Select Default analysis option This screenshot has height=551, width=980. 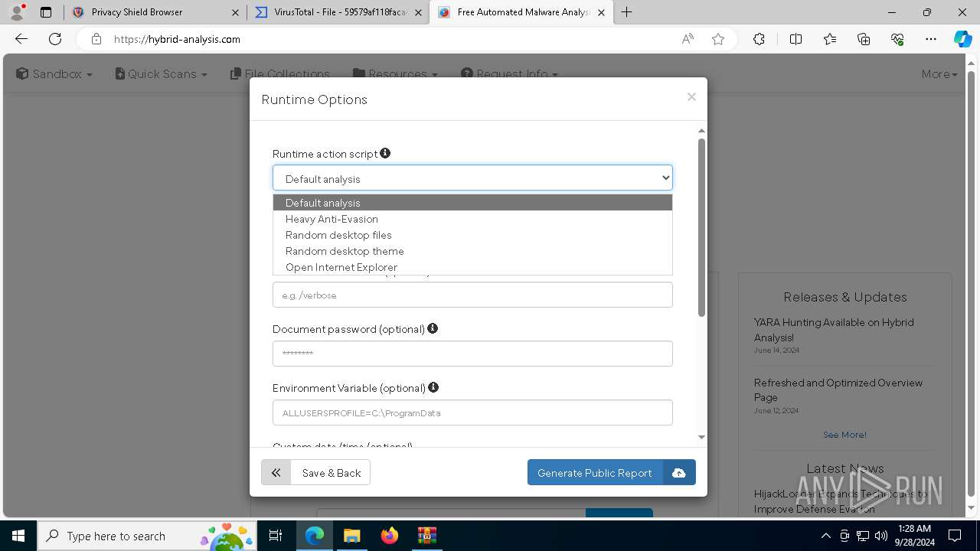(472, 203)
